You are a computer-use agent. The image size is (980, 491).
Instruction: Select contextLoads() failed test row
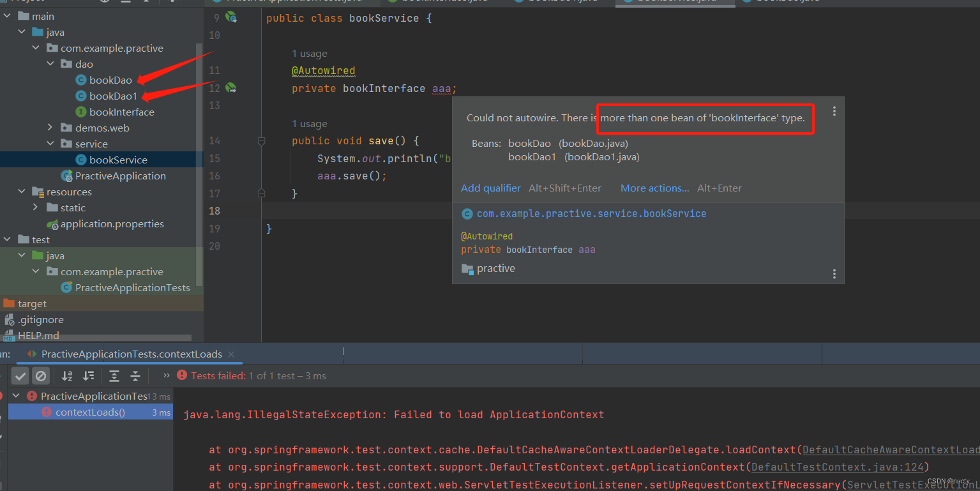pyautogui.click(x=89, y=412)
